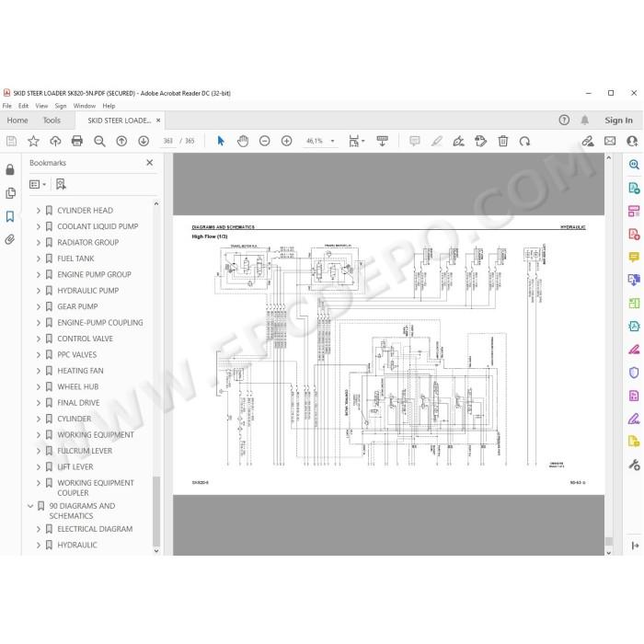Viewport: 644px width, 644px height.
Task: Open the Sign document pen tool
Action: click(459, 142)
